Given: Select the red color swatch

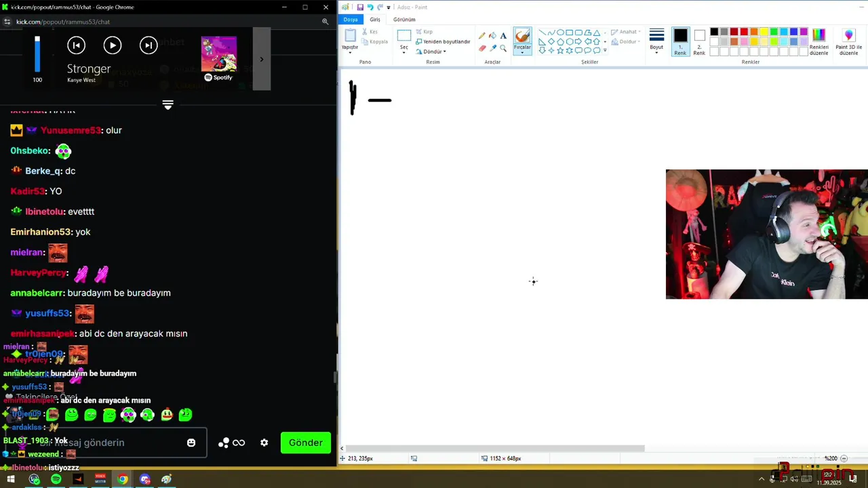Looking at the screenshot, I should tap(744, 32).
